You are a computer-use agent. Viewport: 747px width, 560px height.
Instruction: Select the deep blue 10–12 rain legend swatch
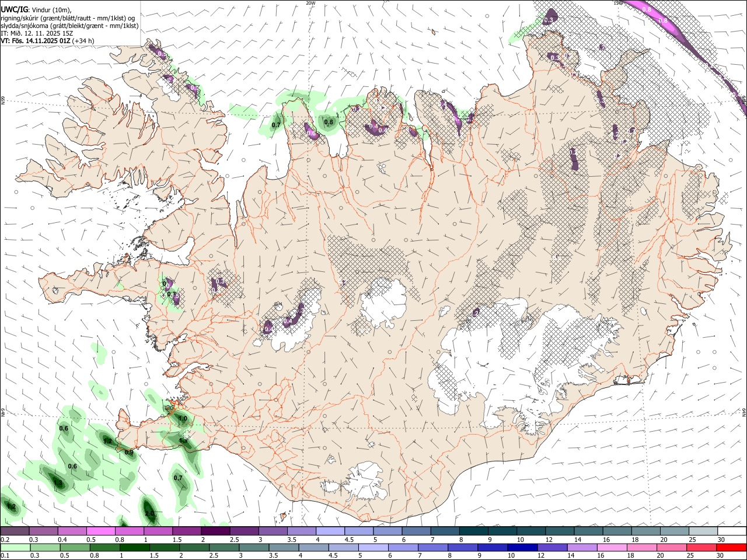(522, 547)
